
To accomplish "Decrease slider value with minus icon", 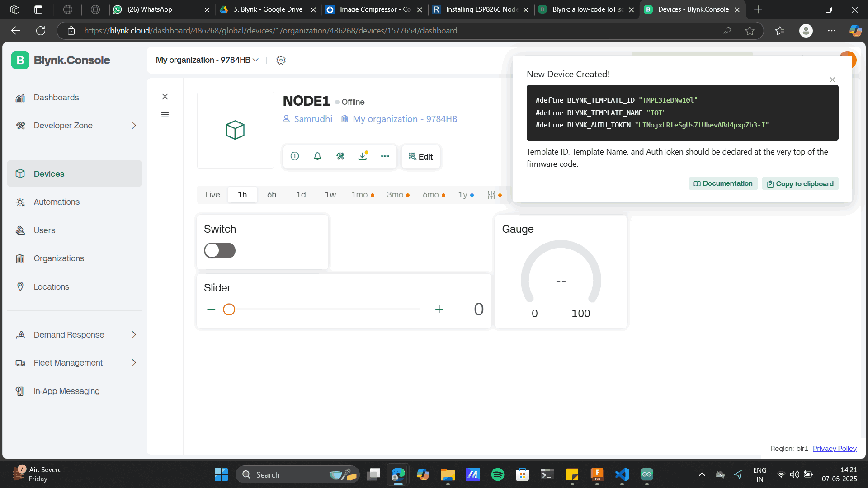I will 211,310.
